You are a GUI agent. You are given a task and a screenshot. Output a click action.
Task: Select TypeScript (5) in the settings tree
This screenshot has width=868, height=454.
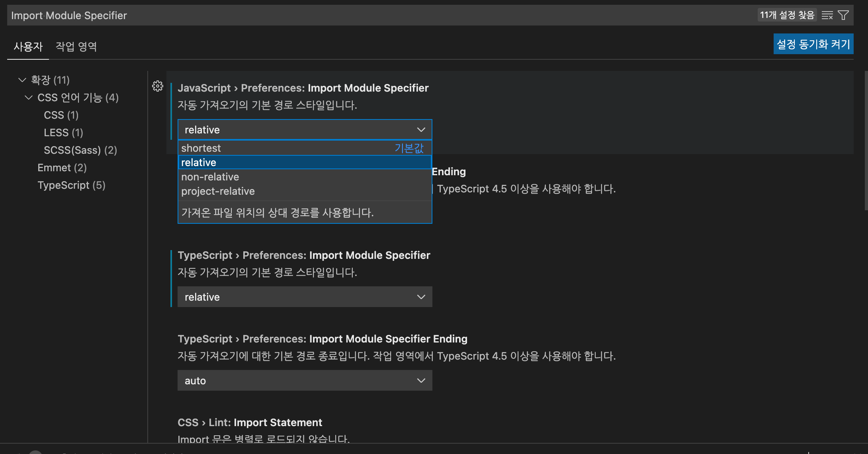pos(71,185)
